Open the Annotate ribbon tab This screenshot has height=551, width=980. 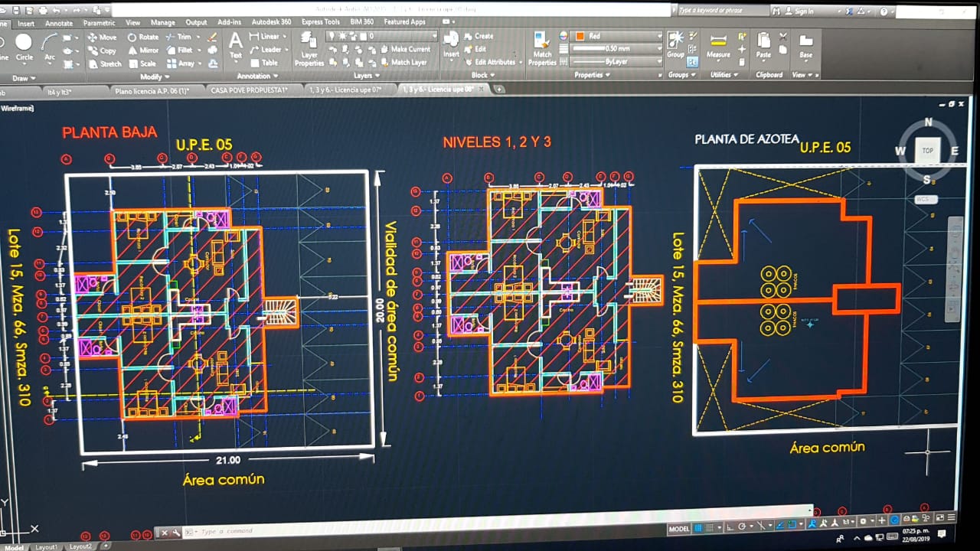[58, 23]
